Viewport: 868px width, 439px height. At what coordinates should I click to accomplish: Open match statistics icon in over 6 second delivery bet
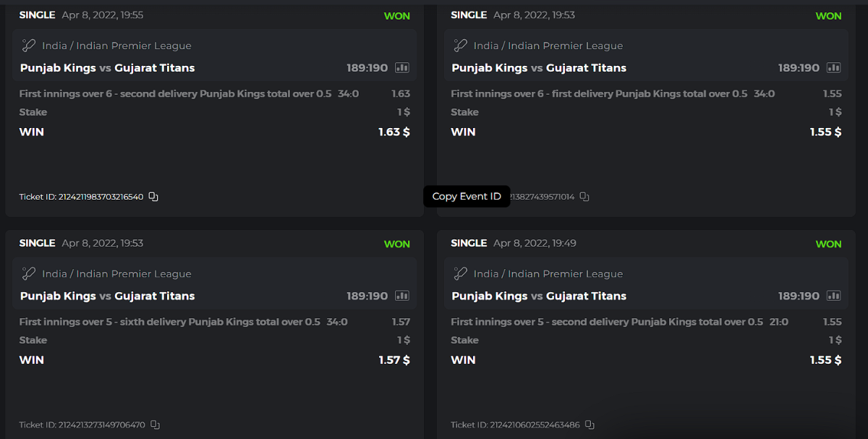coord(402,68)
